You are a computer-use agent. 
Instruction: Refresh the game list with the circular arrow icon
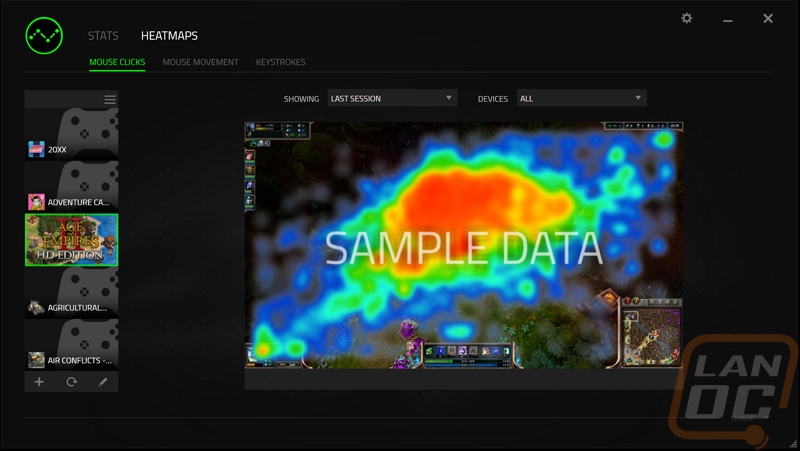(71, 382)
